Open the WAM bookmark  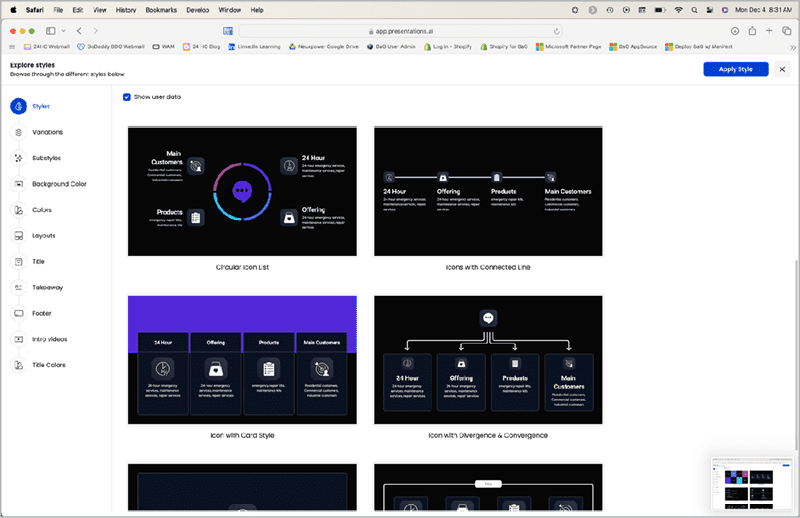coord(163,46)
